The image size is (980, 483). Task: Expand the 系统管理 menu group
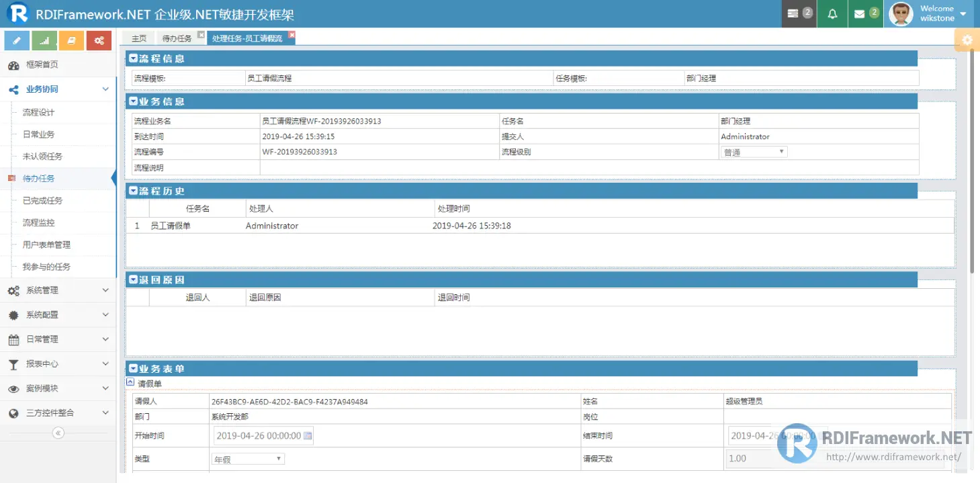coord(105,291)
